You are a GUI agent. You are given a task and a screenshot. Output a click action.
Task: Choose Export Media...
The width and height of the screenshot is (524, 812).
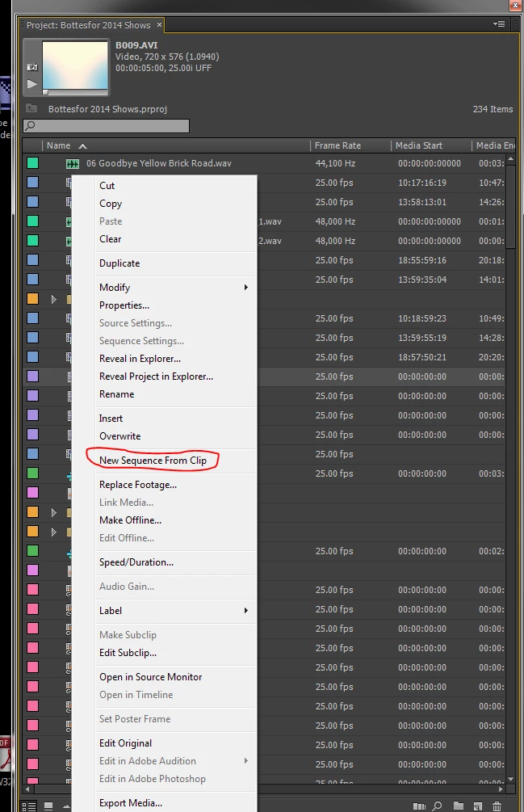[x=131, y=803]
